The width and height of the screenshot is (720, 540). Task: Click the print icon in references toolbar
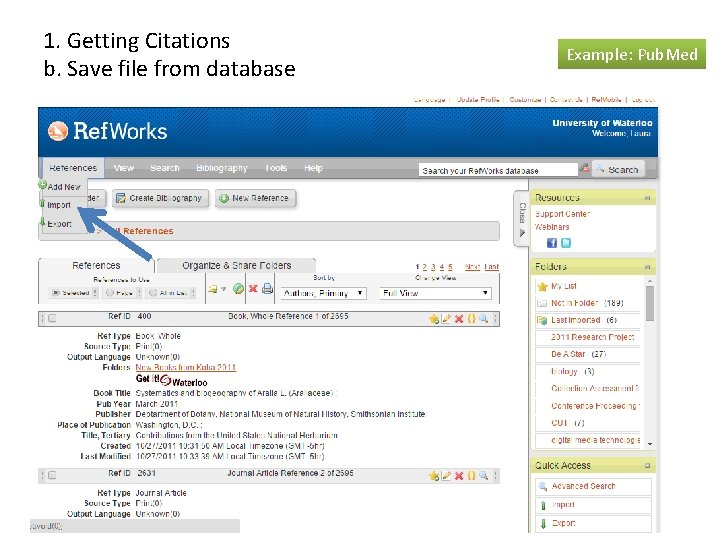pos(267,289)
